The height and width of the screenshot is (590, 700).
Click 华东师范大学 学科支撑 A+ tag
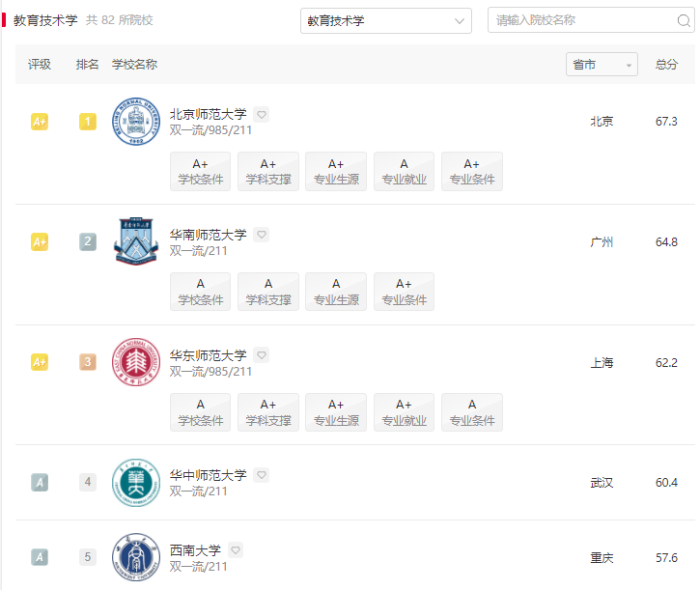268,412
